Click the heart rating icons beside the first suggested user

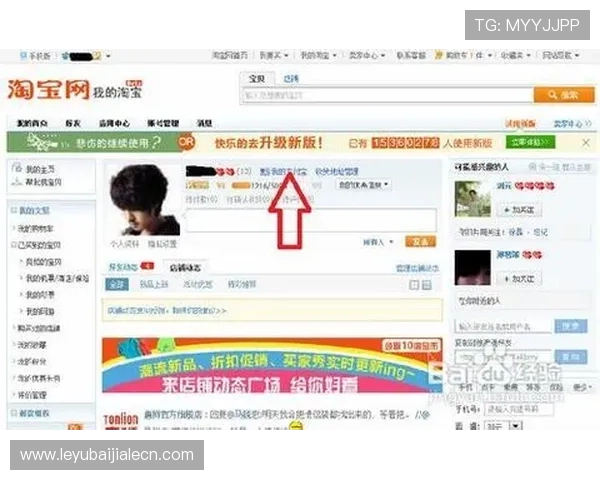[x=534, y=186]
